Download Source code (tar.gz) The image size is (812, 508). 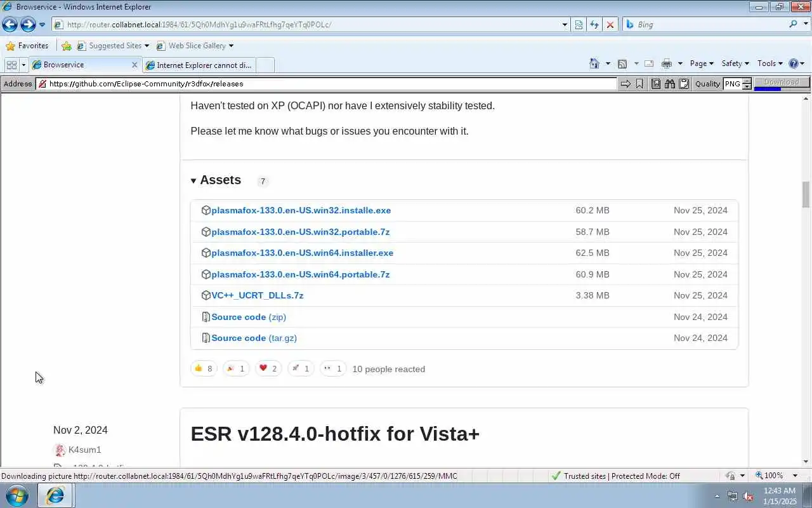[254, 338]
